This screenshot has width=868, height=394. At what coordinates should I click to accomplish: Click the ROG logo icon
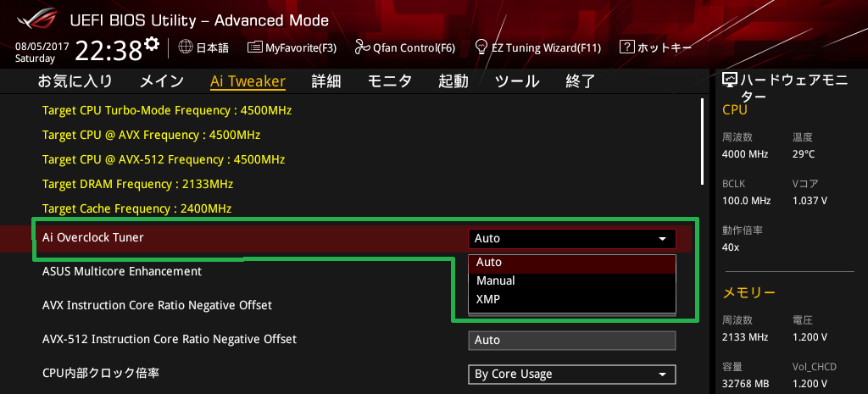click(37, 20)
